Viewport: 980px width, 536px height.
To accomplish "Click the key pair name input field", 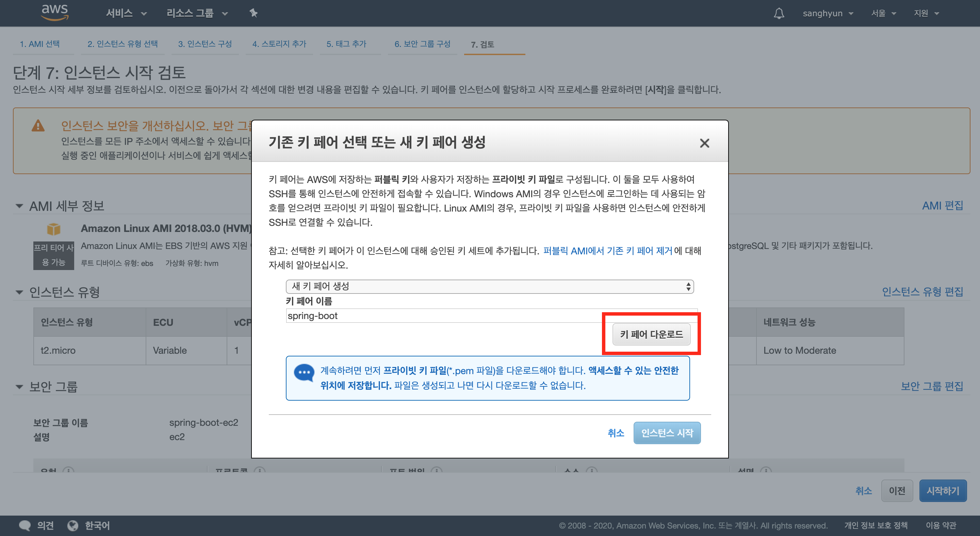I will 443,316.
